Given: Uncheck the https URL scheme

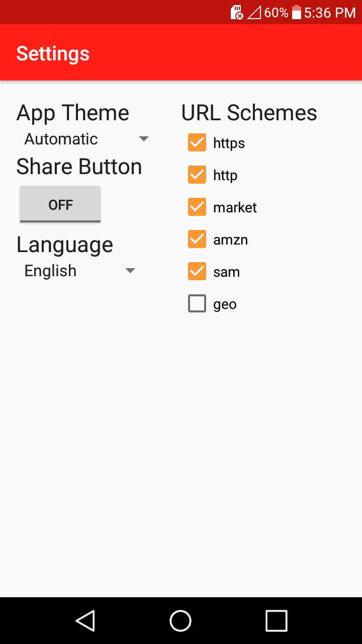Looking at the screenshot, I should 197,143.
